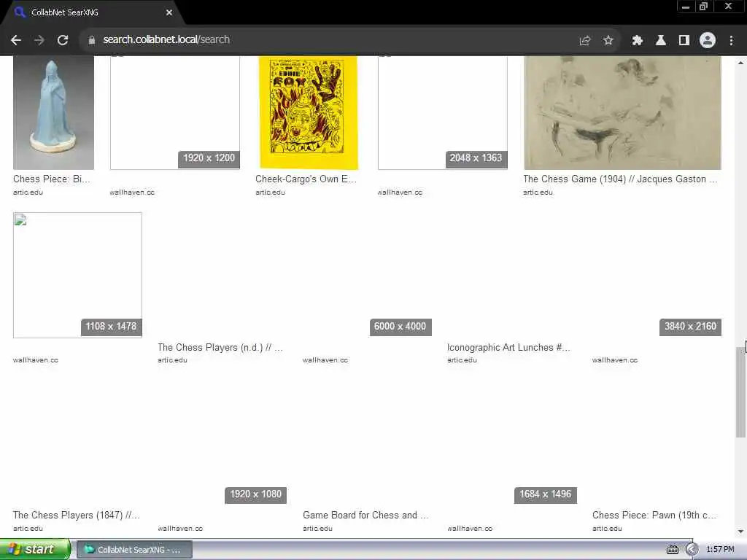View site security lock info
The height and width of the screenshot is (560, 747).
pos(91,40)
